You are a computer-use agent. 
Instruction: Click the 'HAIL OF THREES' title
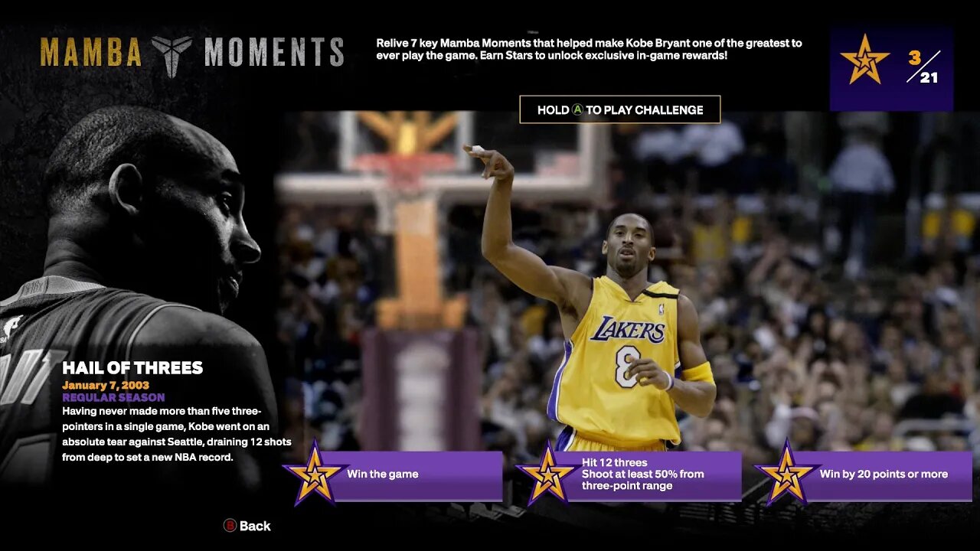132,368
